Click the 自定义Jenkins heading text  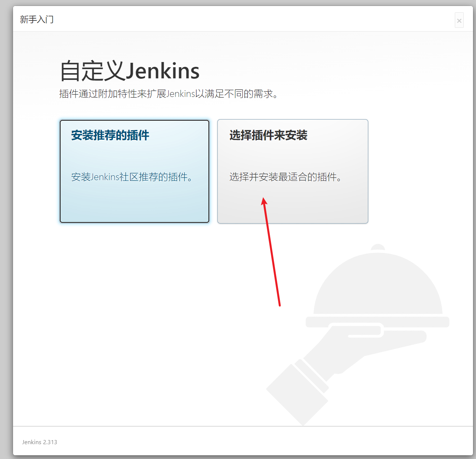[130, 71]
